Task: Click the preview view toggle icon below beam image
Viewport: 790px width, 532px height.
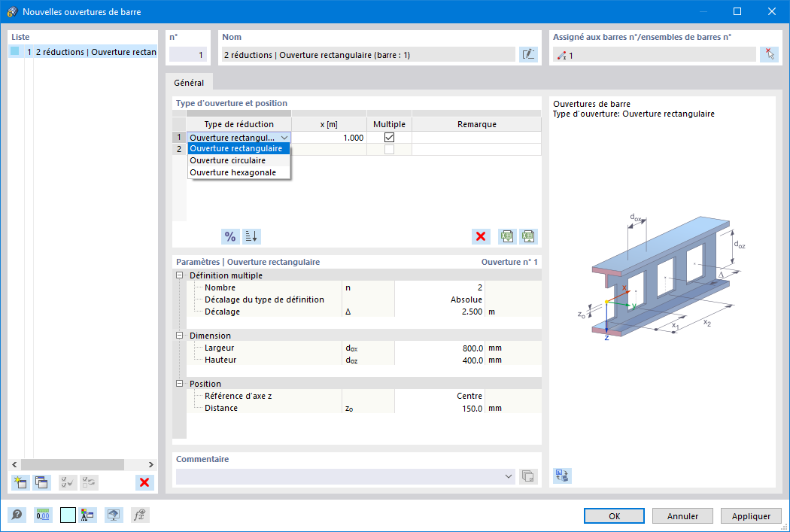Action: pos(562,475)
